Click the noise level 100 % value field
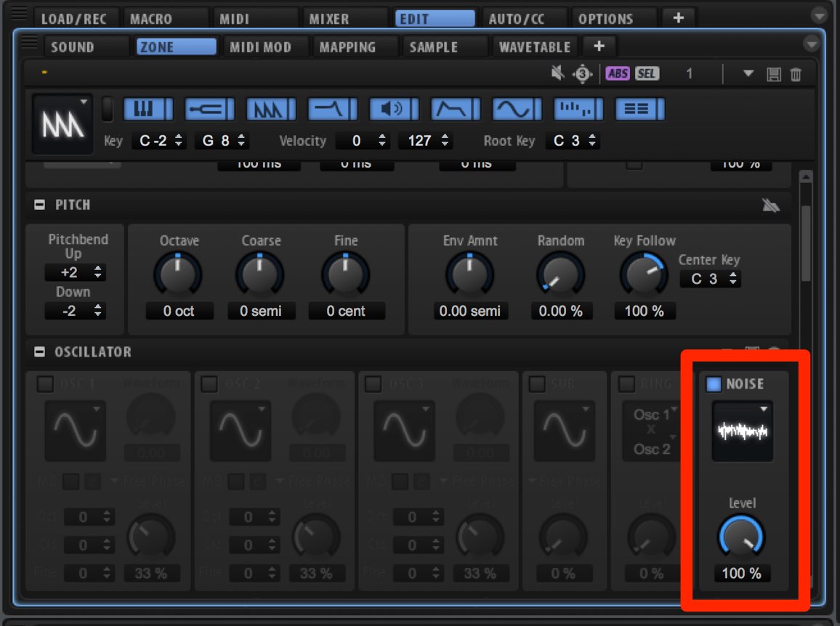Viewport: 840px width, 626px height. 741,574
